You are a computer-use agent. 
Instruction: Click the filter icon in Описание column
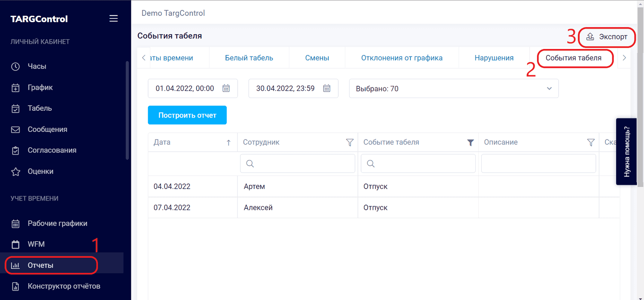point(591,142)
